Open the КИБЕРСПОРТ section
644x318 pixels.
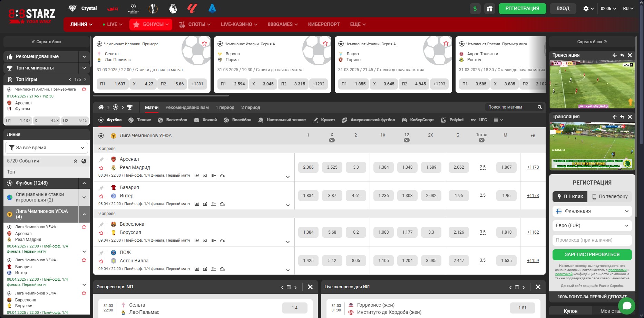(324, 24)
